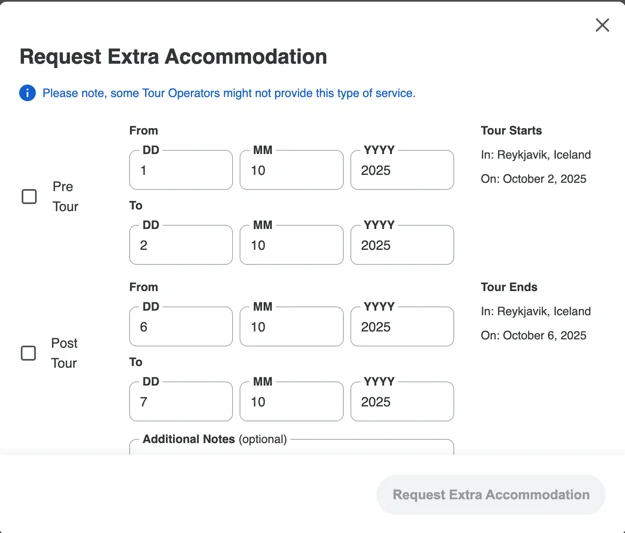
Task: Click the Additional Notes text area
Action: (x=291, y=448)
